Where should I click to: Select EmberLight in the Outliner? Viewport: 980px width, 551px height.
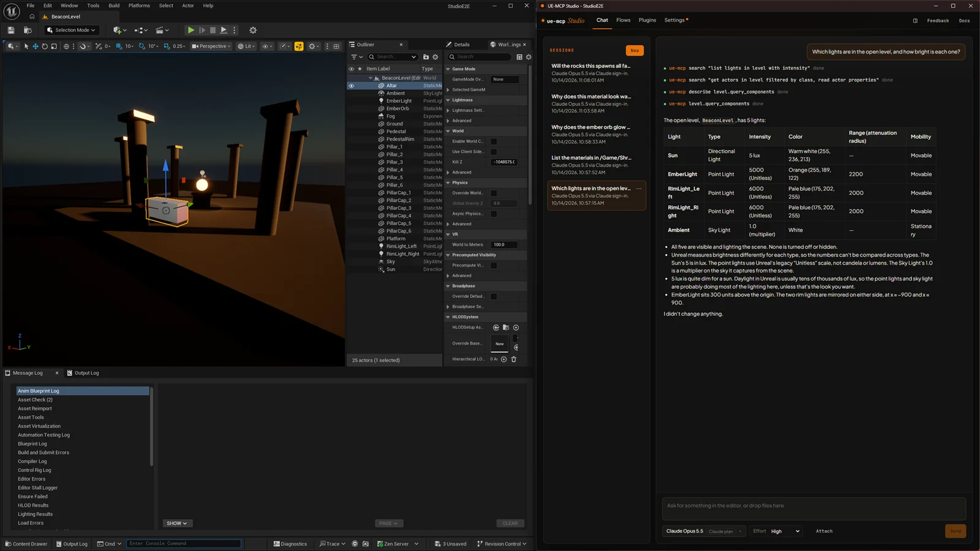tap(399, 101)
